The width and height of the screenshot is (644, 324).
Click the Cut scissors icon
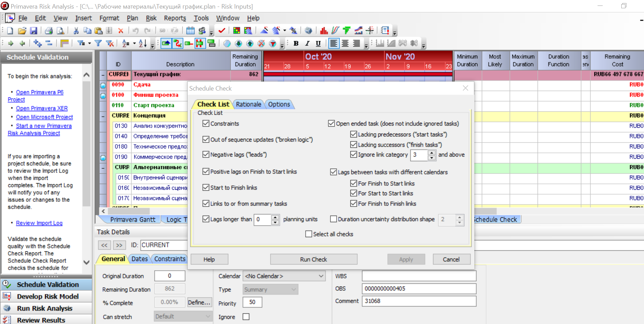point(76,31)
